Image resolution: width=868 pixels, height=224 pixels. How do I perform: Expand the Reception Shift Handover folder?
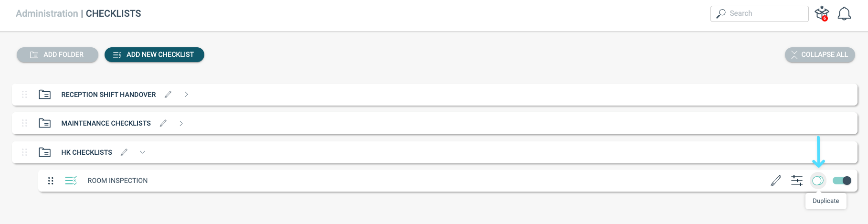186,95
